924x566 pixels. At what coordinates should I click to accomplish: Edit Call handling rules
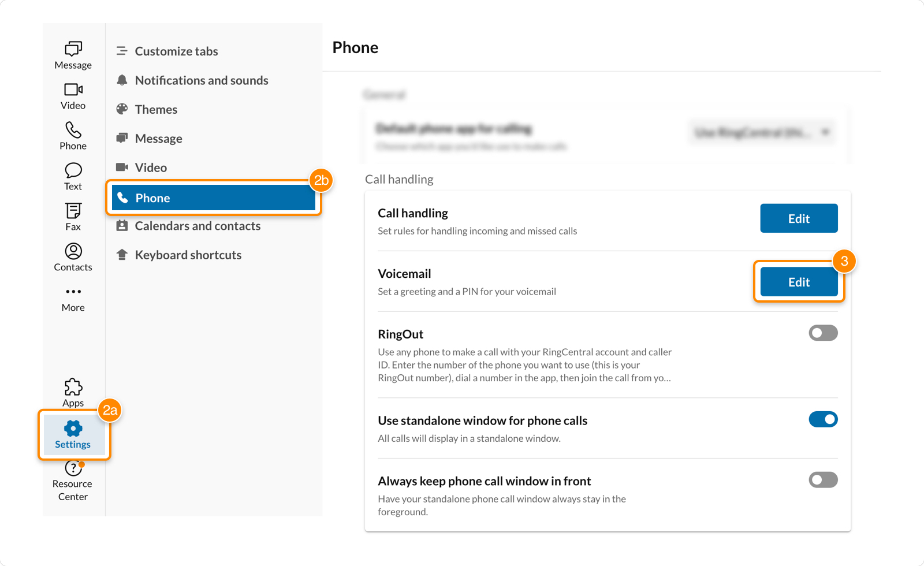799,218
